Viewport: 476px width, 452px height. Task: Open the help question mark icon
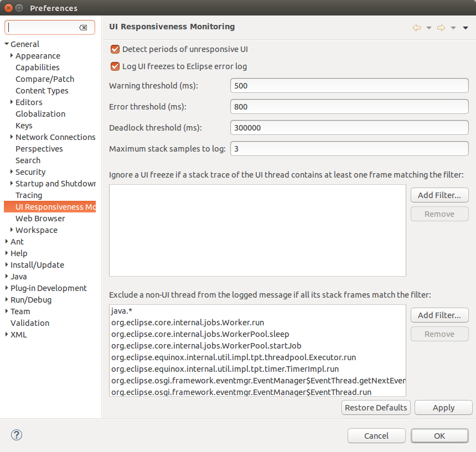click(17, 435)
